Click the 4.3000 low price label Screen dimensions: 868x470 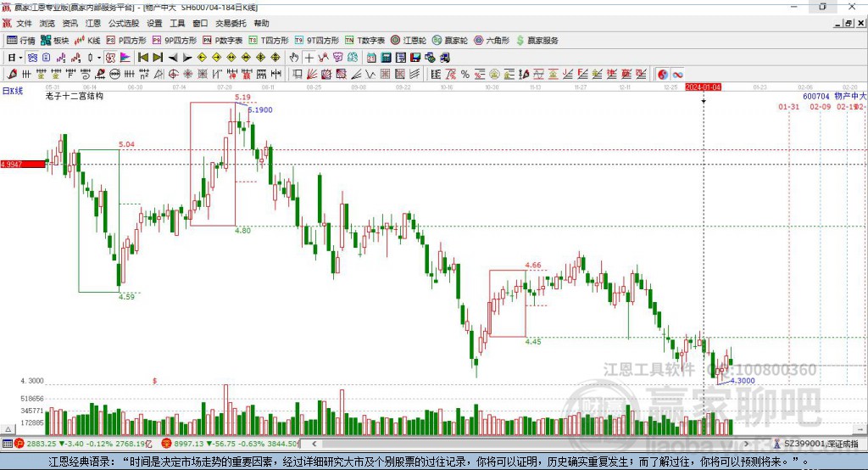(743, 381)
